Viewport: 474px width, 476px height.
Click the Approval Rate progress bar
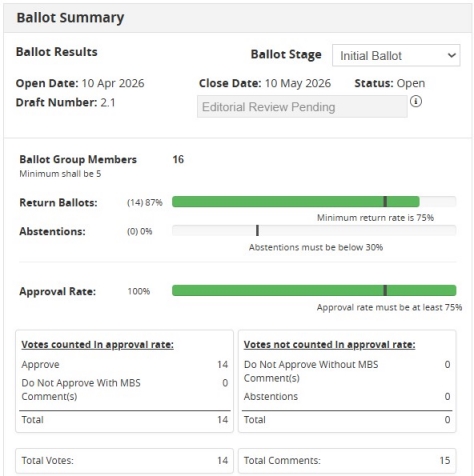[x=314, y=290]
